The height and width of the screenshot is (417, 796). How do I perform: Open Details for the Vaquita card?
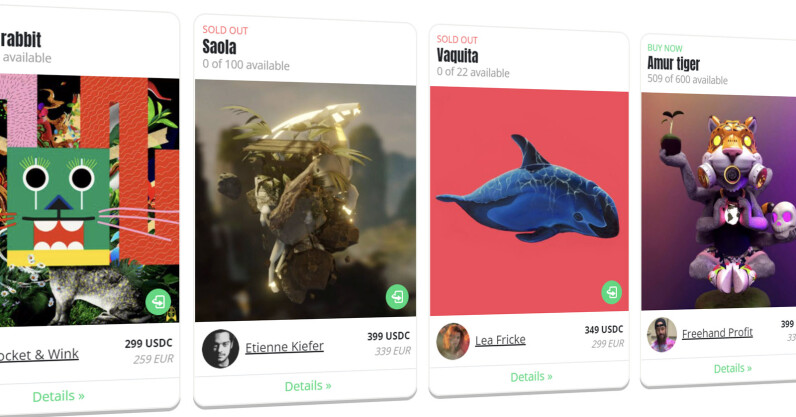pyautogui.click(x=531, y=377)
